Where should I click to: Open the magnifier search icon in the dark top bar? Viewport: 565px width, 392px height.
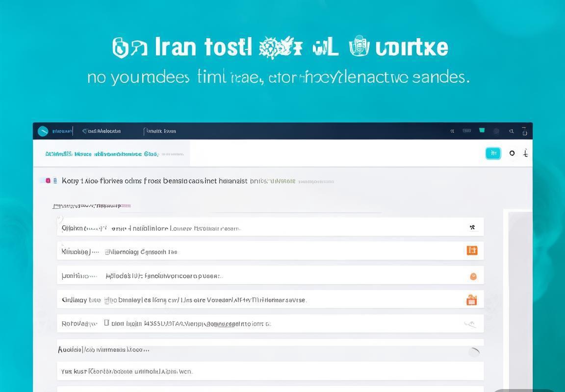(x=512, y=131)
